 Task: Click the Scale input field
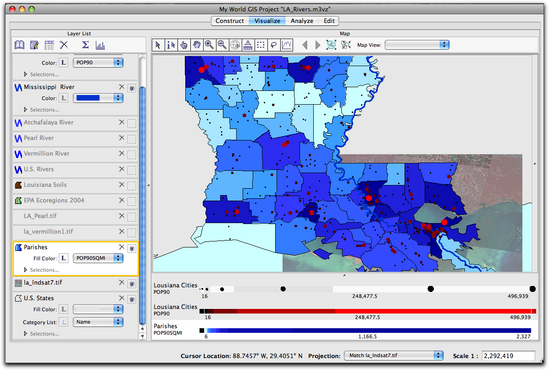click(x=508, y=356)
